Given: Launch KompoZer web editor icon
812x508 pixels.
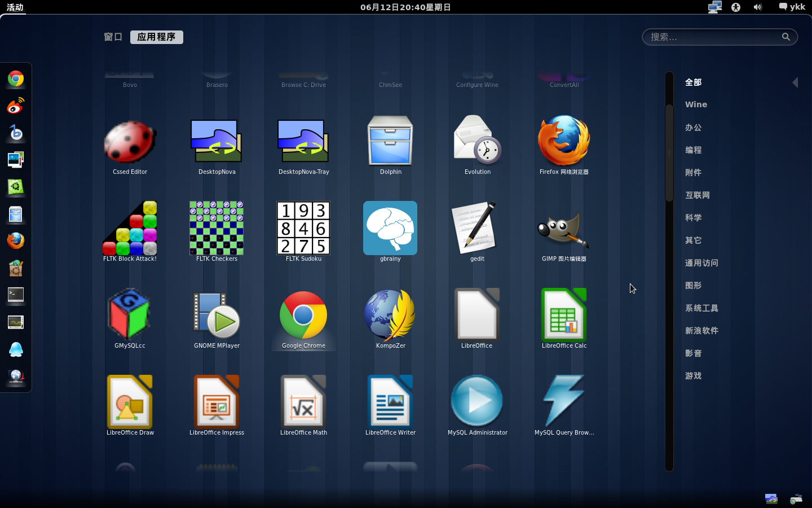Looking at the screenshot, I should point(390,315).
